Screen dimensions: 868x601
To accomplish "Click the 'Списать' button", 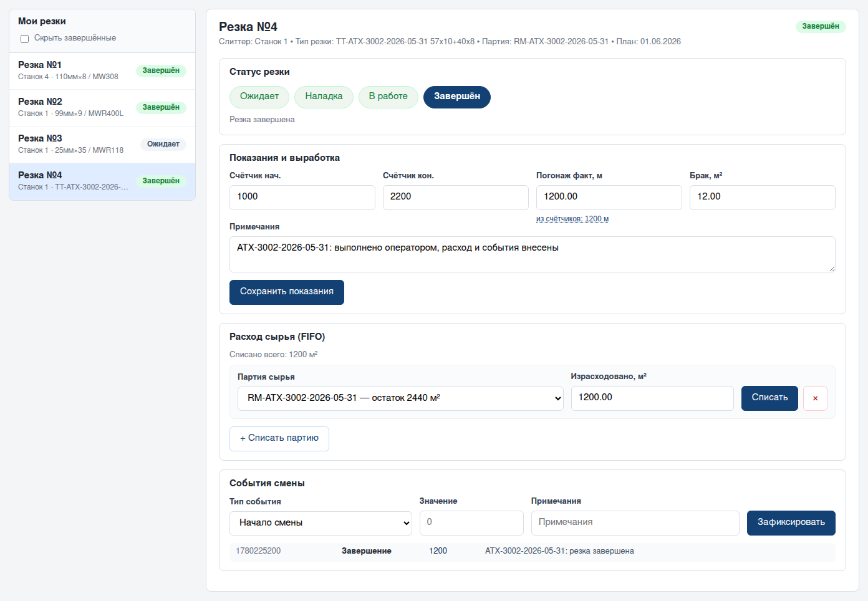I will click(769, 398).
